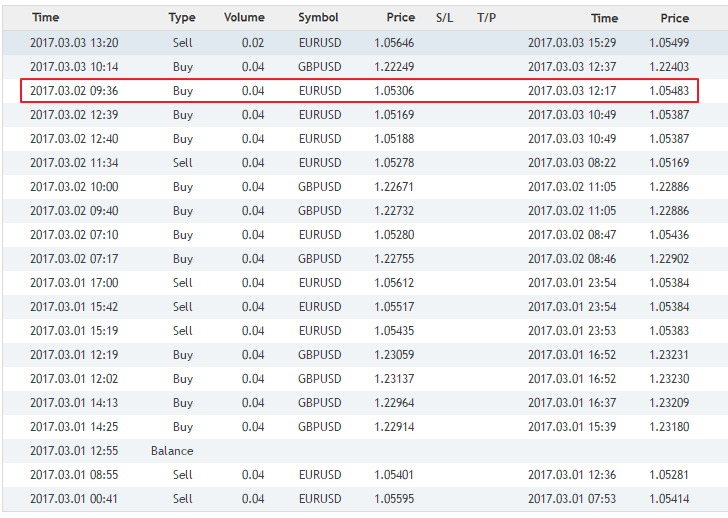Click the T/P column header
Screen dimensions: 728x518
coord(487,18)
